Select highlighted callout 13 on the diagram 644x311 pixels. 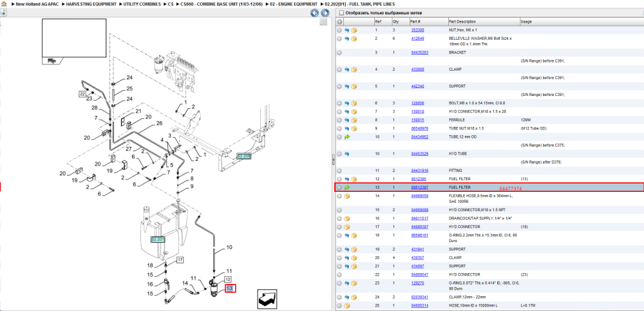coord(230,288)
